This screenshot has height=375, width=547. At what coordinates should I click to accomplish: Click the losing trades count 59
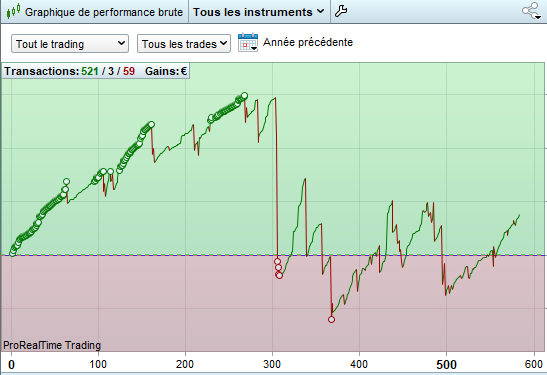click(x=129, y=71)
